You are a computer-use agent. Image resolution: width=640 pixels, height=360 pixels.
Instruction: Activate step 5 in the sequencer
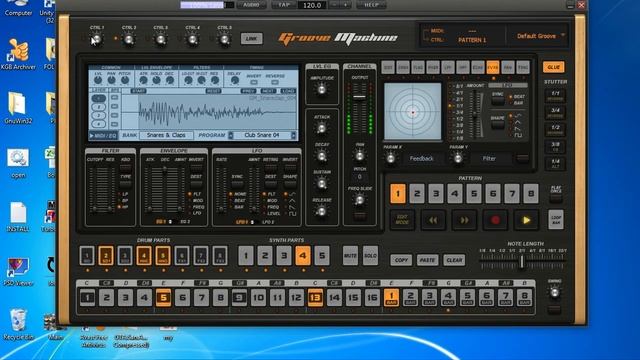(163, 298)
